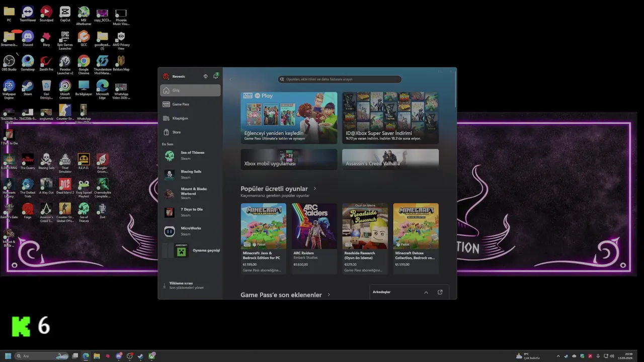Open Epic Games Launcher desktop icon
The height and width of the screenshot is (362, 644).
click(65, 41)
